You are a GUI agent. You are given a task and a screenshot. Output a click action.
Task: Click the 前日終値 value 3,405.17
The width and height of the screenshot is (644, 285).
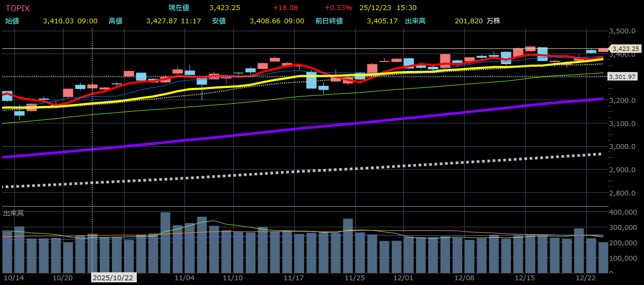[x=382, y=21]
